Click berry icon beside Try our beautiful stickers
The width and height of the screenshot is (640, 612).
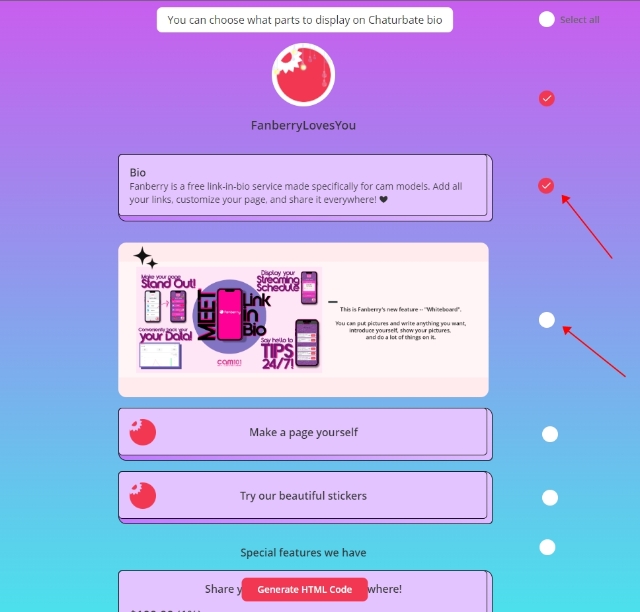click(143, 495)
